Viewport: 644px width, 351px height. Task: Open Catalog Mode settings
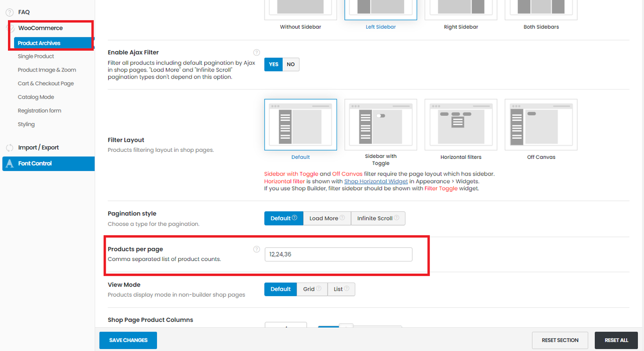[x=36, y=97]
